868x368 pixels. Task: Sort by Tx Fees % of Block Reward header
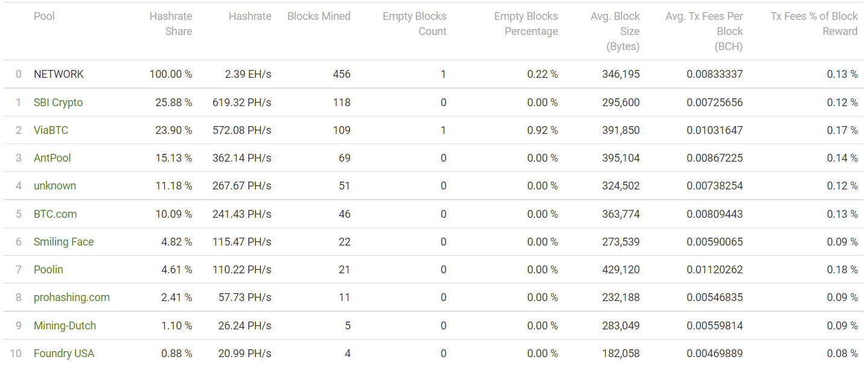click(x=814, y=24)
